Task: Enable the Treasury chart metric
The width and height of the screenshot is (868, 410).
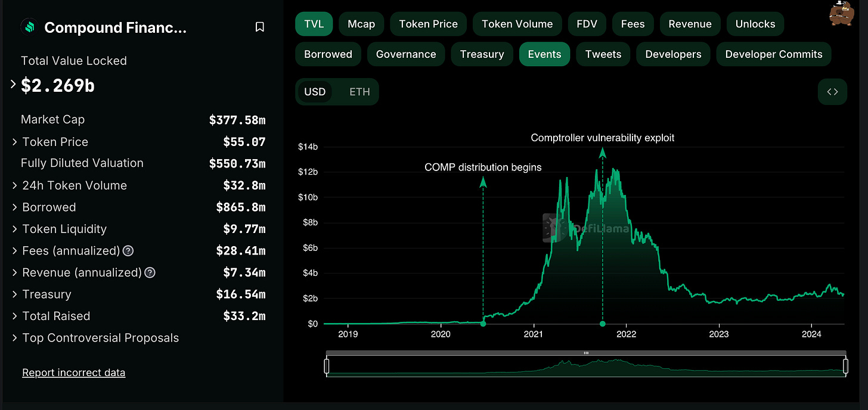Action: click(482, 54)
